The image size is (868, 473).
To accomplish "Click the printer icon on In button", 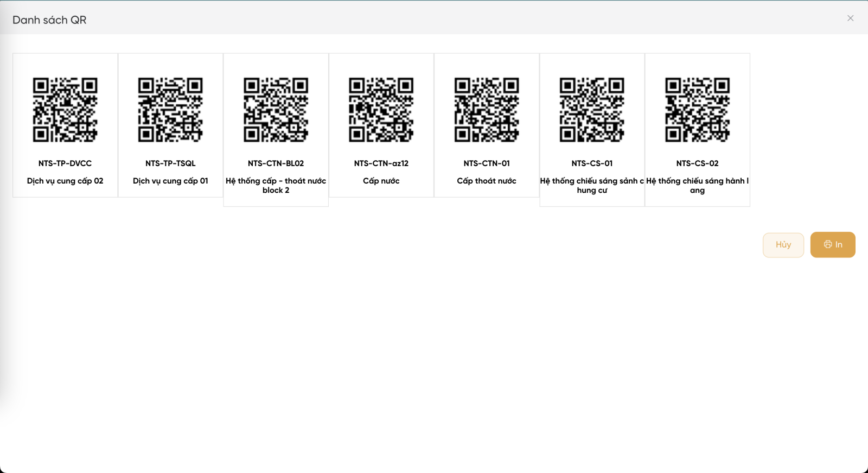I will click(827, 245).
